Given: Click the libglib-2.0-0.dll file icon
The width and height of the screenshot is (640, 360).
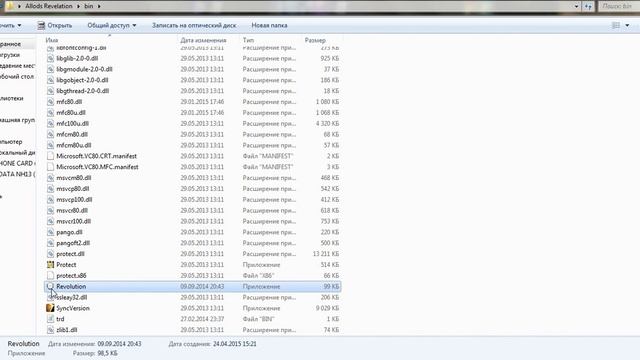Looking at the screenshot, I should click(50, 58).
